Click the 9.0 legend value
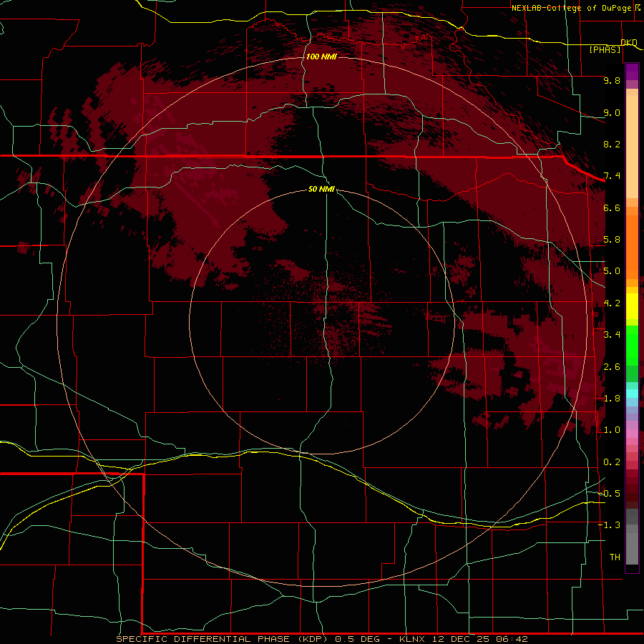This screenshot has width=644, height=644. (x=612, y=112)
